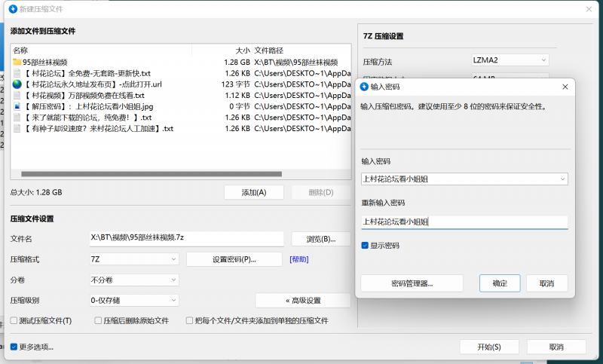Select the globe icon of the .url file
603x364 pixels.
pos(17,84)
